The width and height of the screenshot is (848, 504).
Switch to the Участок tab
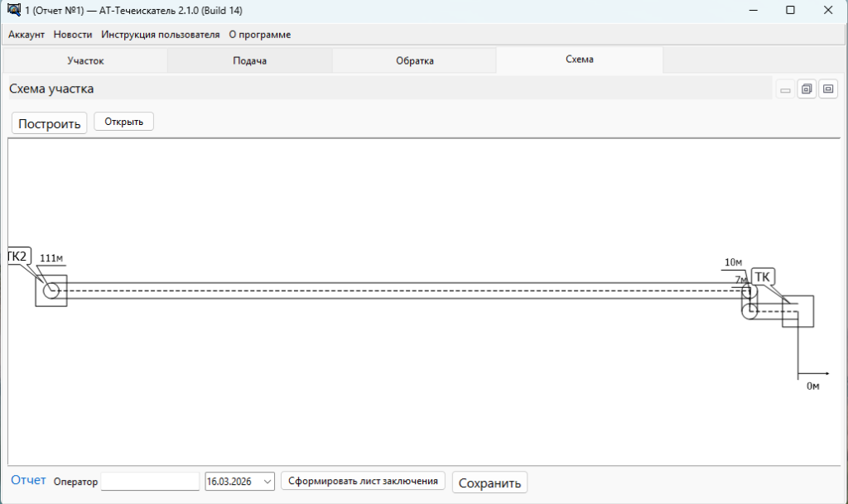pyautogui.click(x=85, y=60)
